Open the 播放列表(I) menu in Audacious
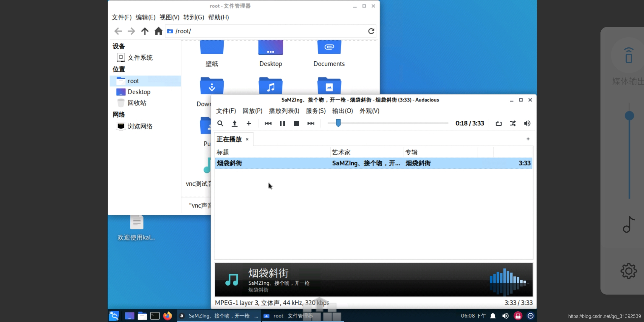 click(x=284, y=111)
